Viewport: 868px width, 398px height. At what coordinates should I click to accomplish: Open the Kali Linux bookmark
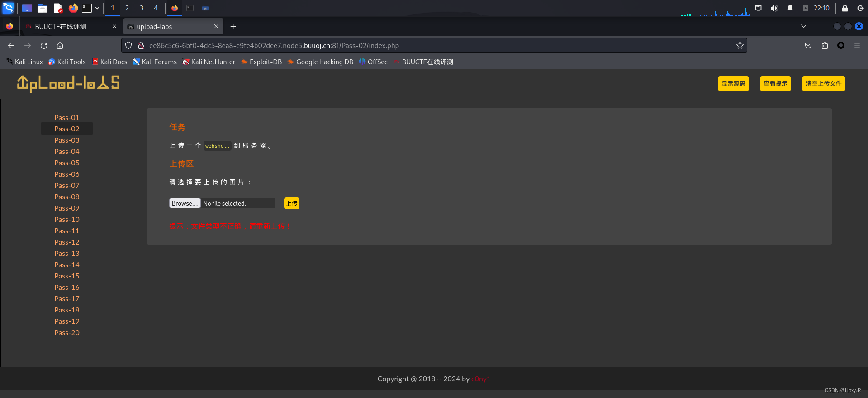pyautogui.click(x=24, y=62)
